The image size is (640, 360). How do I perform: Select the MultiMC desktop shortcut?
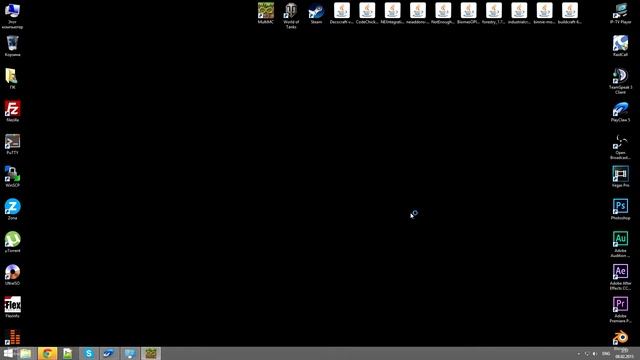pos(266,13)
